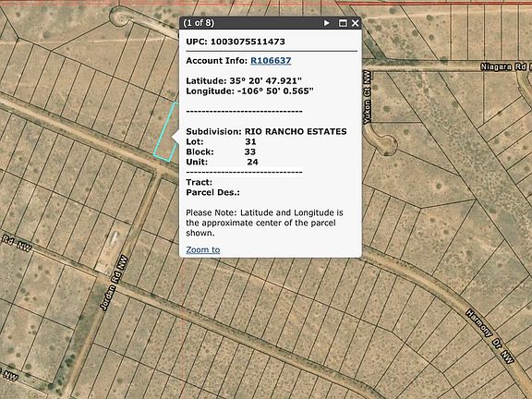Click the Jordan Rd NW road label
The height and width of the screenshot is (399, 532).
[x=114, y=283]
